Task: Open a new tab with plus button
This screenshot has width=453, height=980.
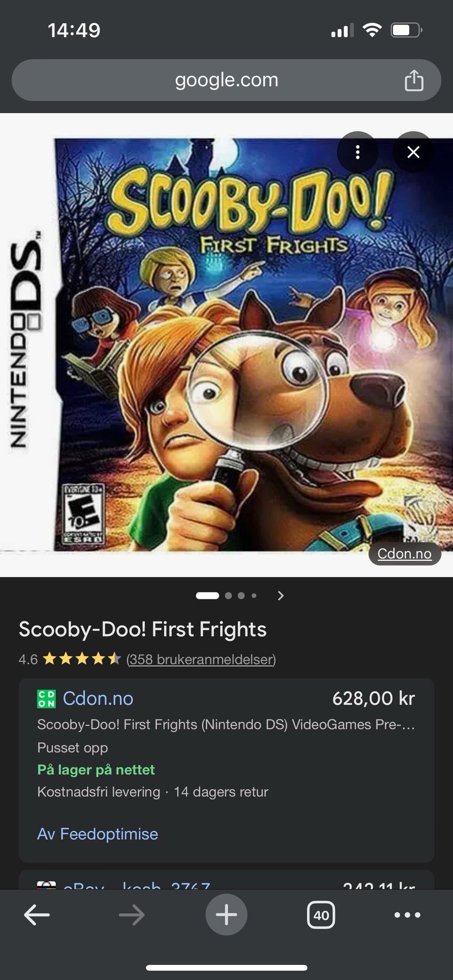Action: [226, 914]
